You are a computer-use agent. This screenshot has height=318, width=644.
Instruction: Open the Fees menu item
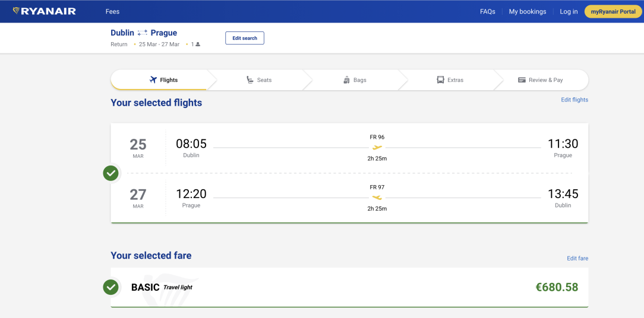point(112,11)
